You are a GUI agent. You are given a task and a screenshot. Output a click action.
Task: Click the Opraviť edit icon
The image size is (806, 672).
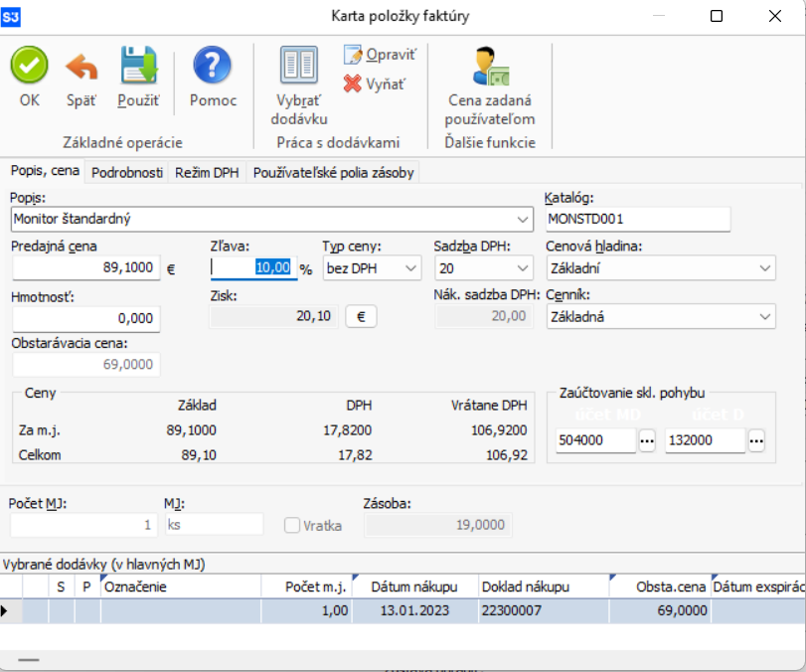click(x=354, y=55)
